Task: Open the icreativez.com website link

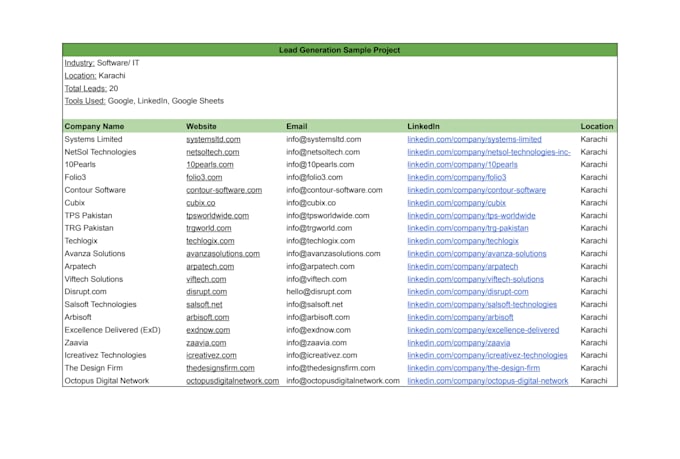Action: (x=211, y=355)
